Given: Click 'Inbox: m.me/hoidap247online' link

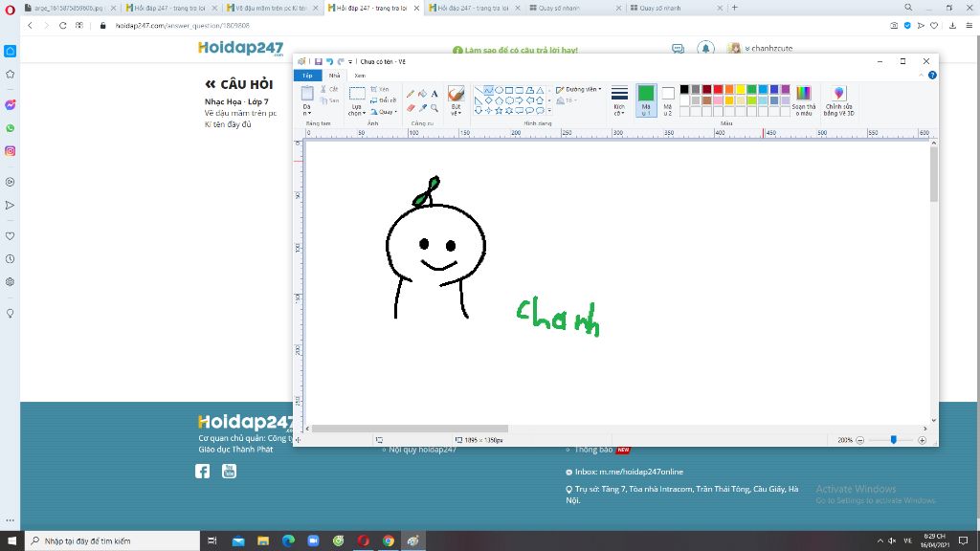Looking at the screenshot, I should (629, 472).
